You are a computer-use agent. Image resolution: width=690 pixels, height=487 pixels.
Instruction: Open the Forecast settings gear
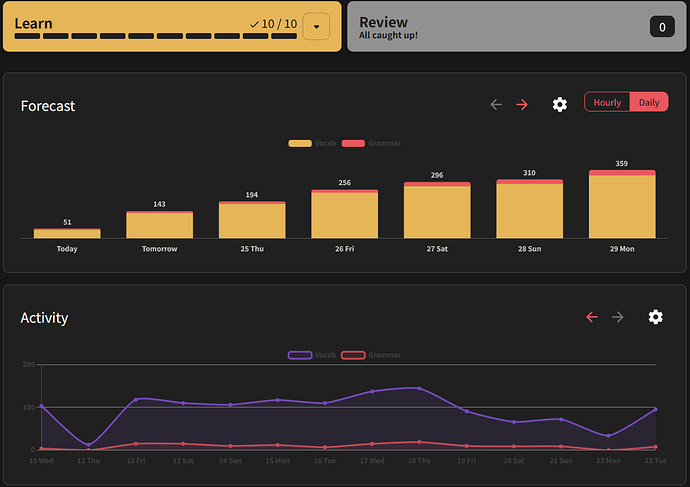click(560, 104)
